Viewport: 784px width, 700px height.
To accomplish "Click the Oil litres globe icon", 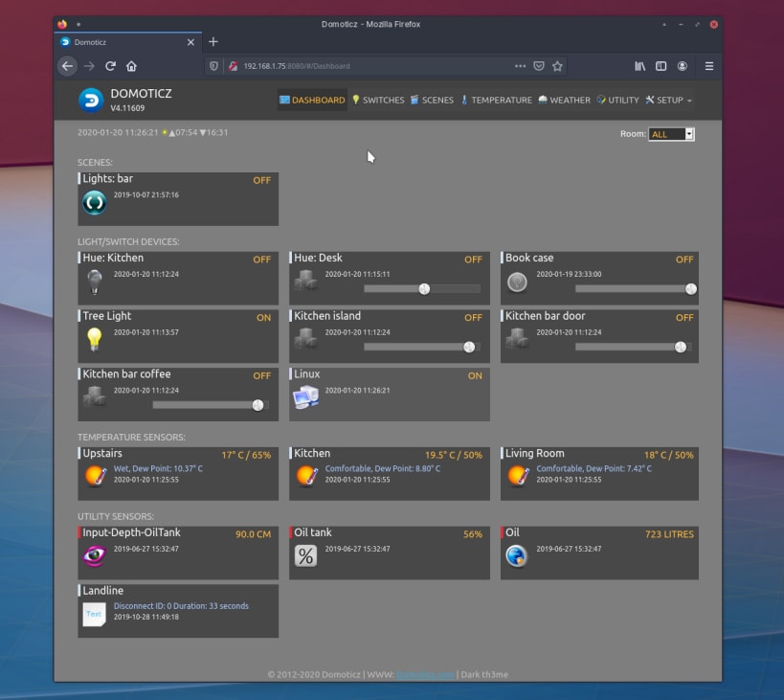I will pos(517,555).
